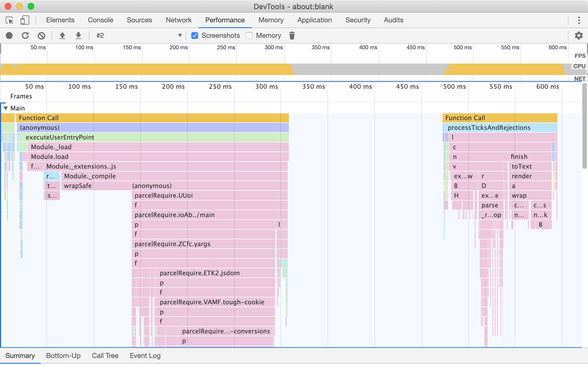
Task: Select the wrapSafe flame bar
Action: click(x=95, y=186)
